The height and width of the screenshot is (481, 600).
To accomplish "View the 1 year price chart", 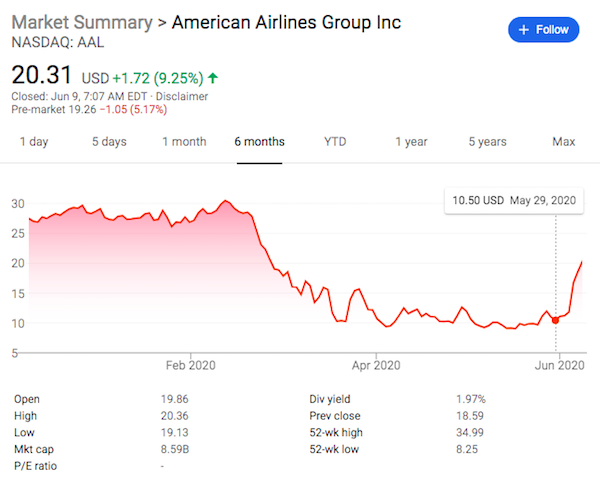I will pyautogui.click(x=411, y=142).
